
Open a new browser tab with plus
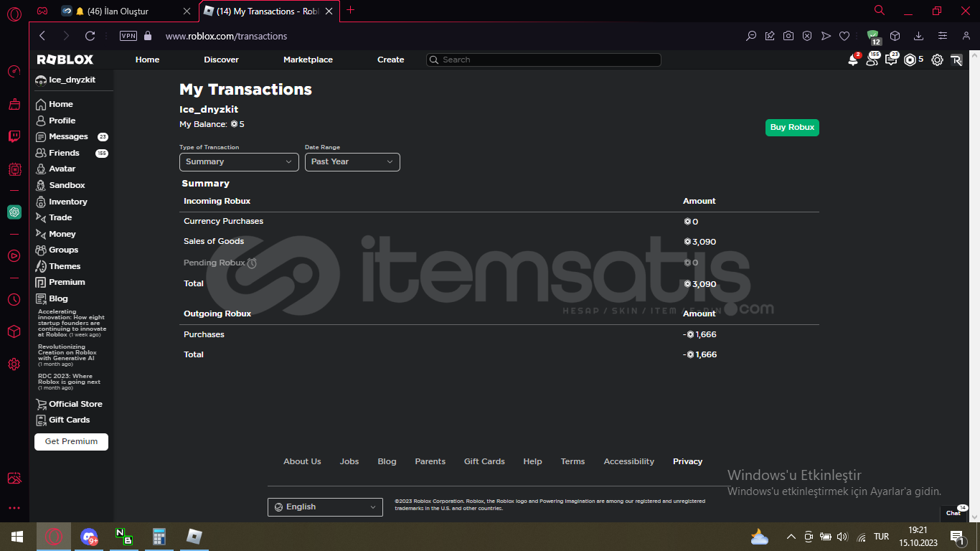click(x=350, y=10)
